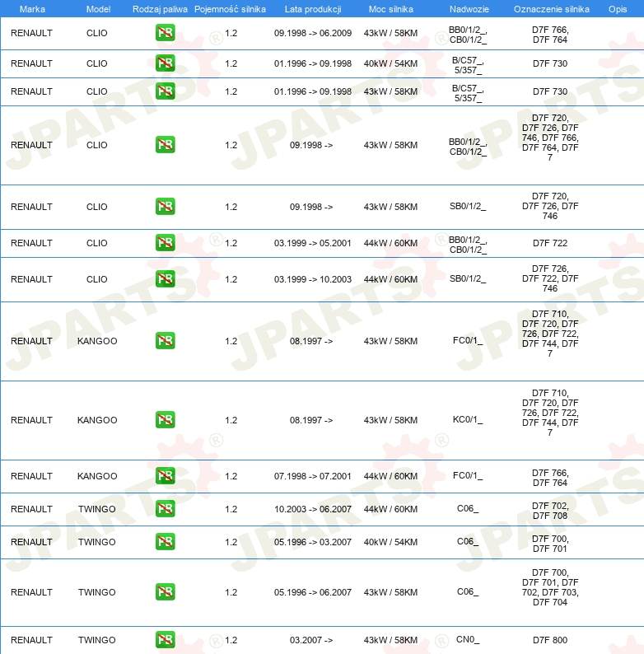Select the date range 09.1998 -> 06.2009
This screenshot has width=644, height=654.
313,33
